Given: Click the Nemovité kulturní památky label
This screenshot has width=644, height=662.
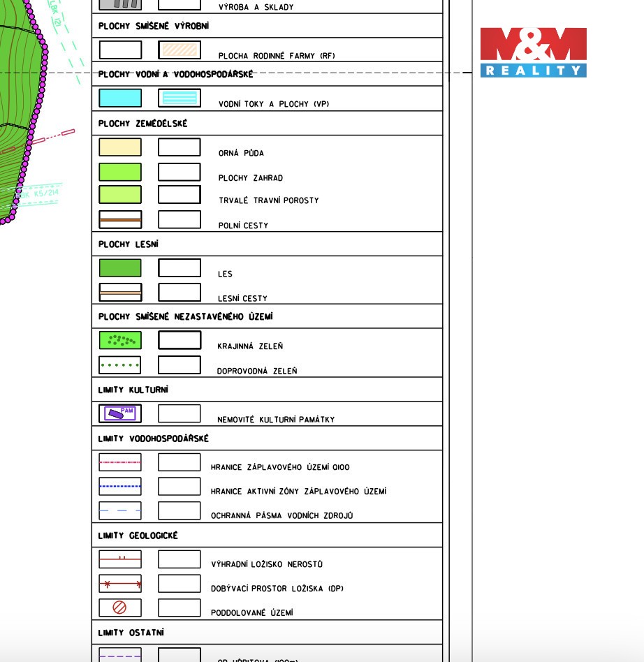Looking at the screenshot, I should [x=276, y=420].
